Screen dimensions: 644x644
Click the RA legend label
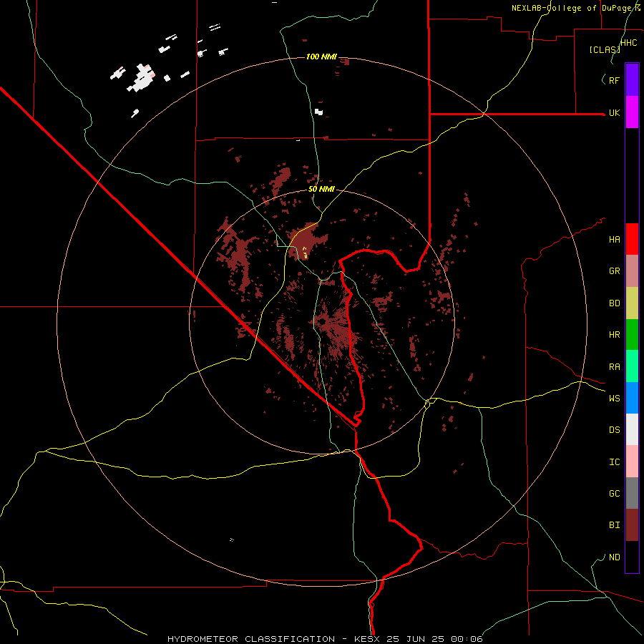614,367
